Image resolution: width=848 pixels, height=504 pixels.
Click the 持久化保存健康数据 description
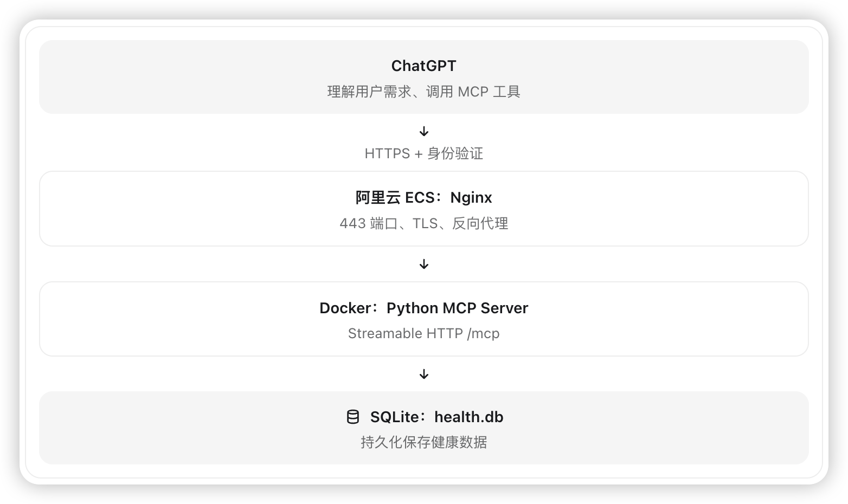(x=424, y=442)
